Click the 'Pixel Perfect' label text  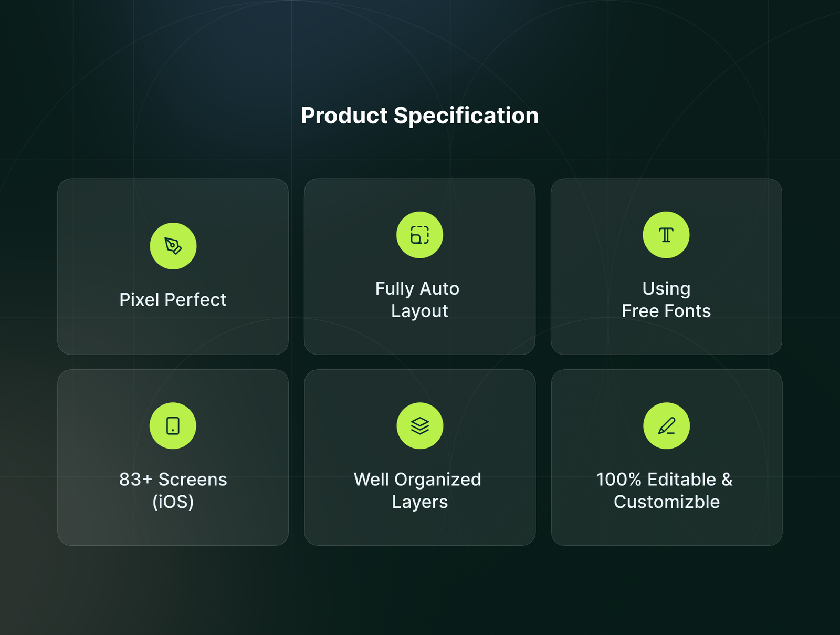[173, 299]
